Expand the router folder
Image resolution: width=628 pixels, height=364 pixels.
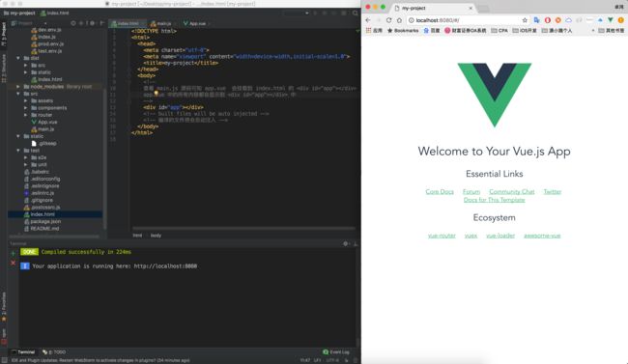pos(26,115)
